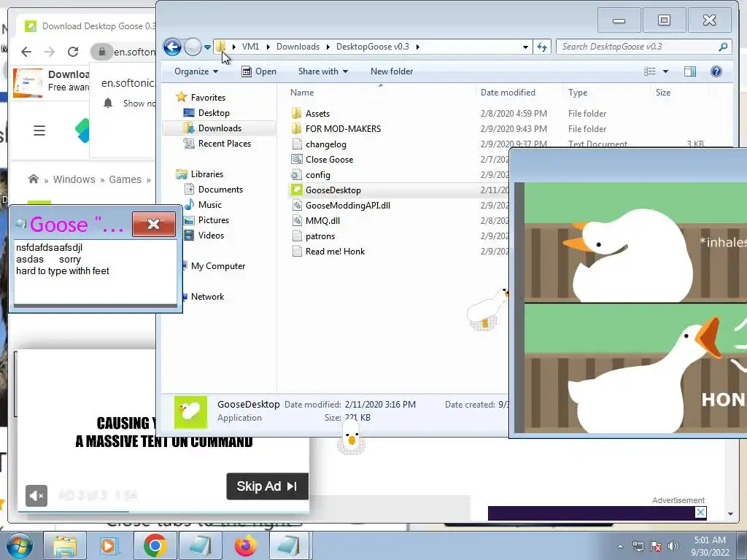Viewport: 747px width, 560px height.
Task: Select My Computer in navigation pane
Action: tap(217, 266)
